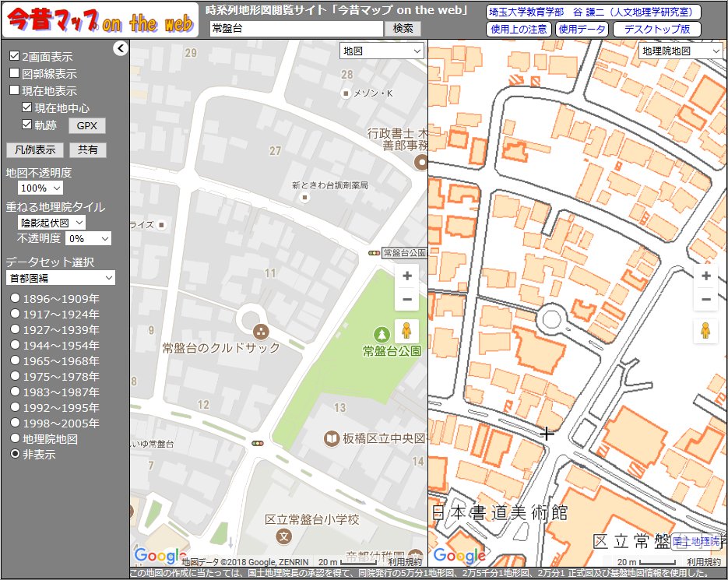
Task: Click the 板橋区立中央図書館 library marker
Action: [x=332, y=438]
